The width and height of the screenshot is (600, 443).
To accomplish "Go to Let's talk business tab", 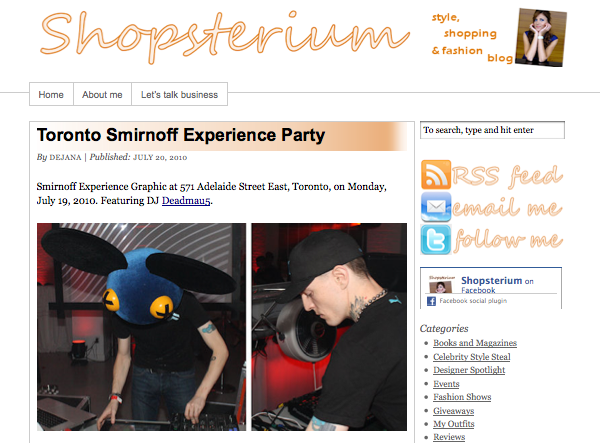I will click(179, 94).
